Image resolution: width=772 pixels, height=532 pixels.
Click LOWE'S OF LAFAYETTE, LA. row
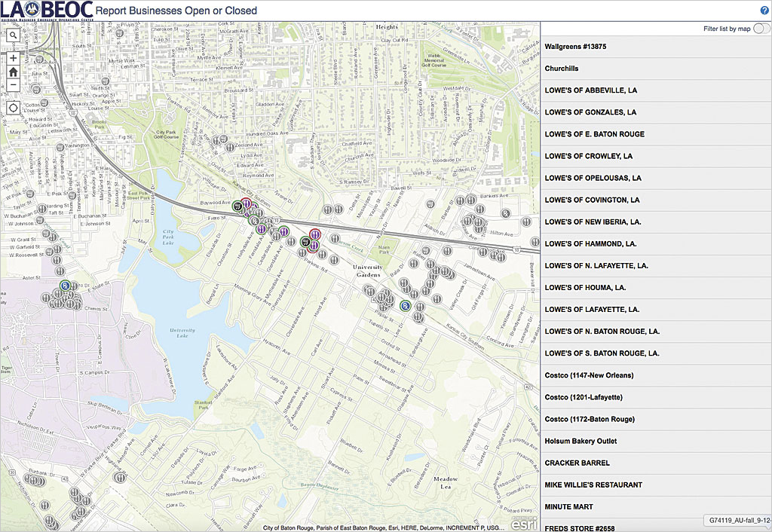tap(656, 310)
